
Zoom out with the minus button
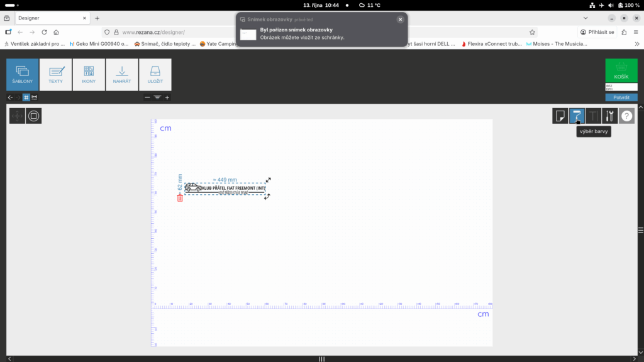coord(147,97)
